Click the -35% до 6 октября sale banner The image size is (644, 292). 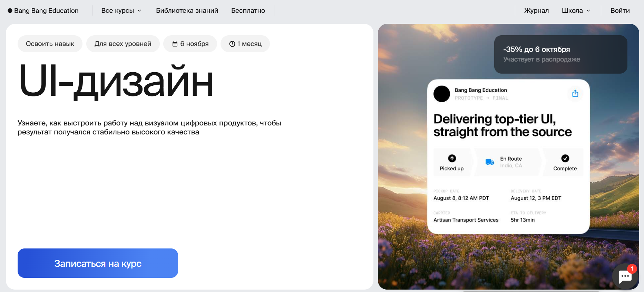[560, 54]
